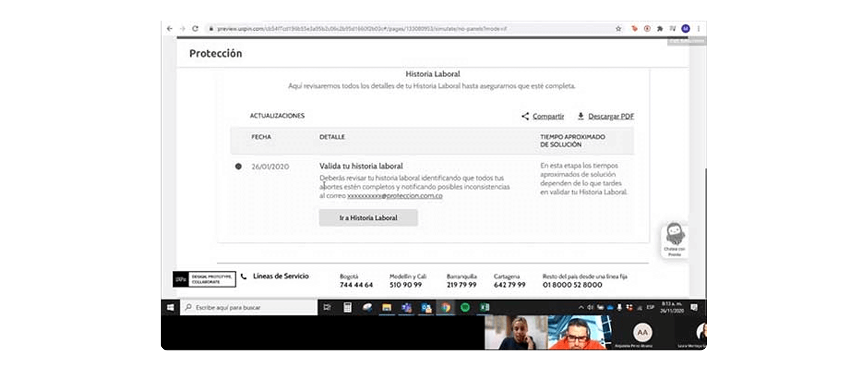Screen dimensions: 868x371
Task: Open the Chrome profile avatar
Action: [685, 29]
